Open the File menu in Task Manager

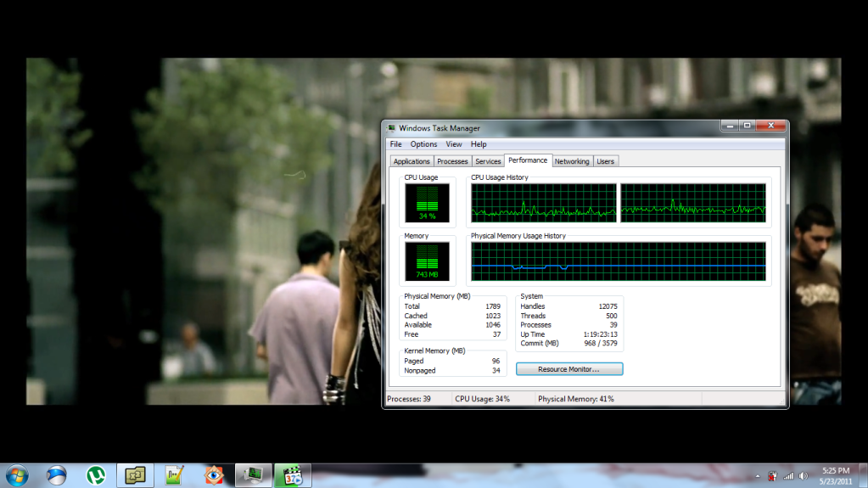tap(396, 144)
